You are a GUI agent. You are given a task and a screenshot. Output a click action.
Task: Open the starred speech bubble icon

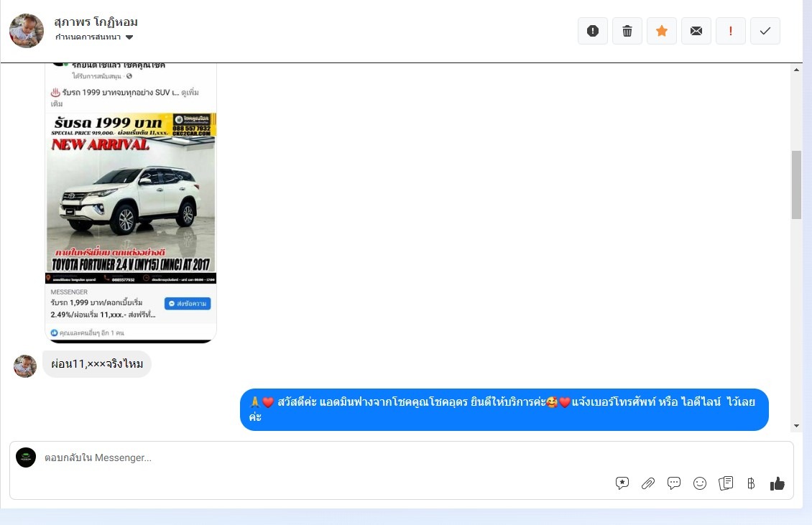(x=622, y=483)
